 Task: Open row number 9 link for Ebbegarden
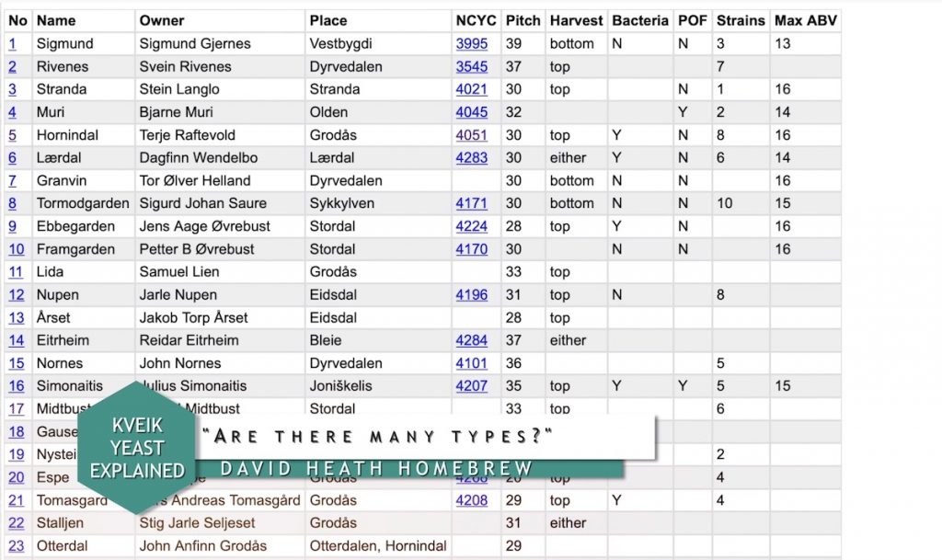point(13,226)
